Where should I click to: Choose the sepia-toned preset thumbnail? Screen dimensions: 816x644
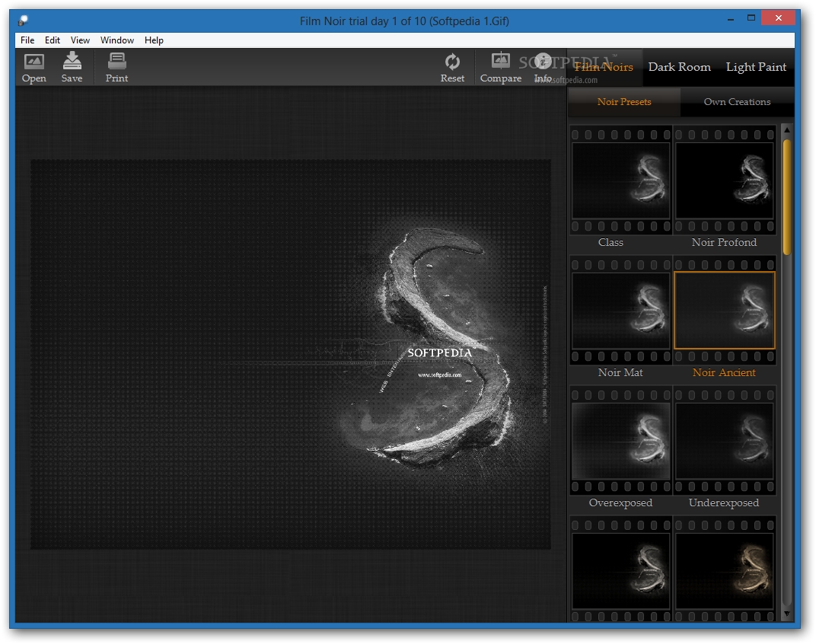point(724,571)
